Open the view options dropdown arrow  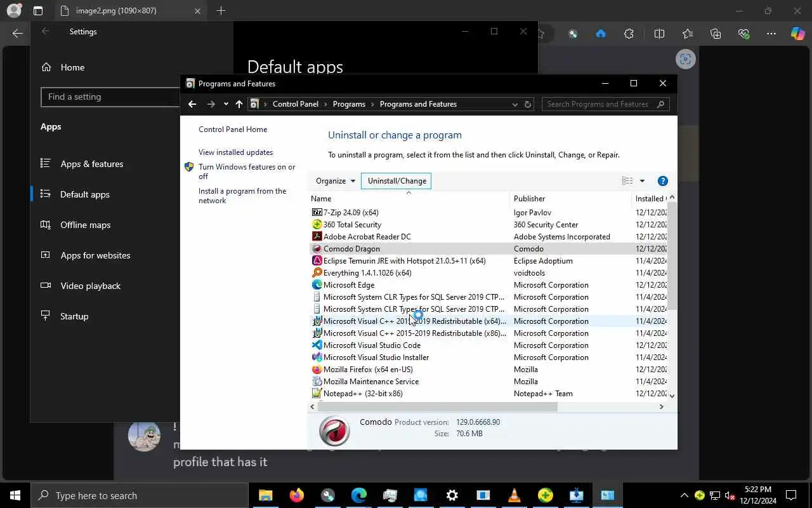[x=642, y=181]
